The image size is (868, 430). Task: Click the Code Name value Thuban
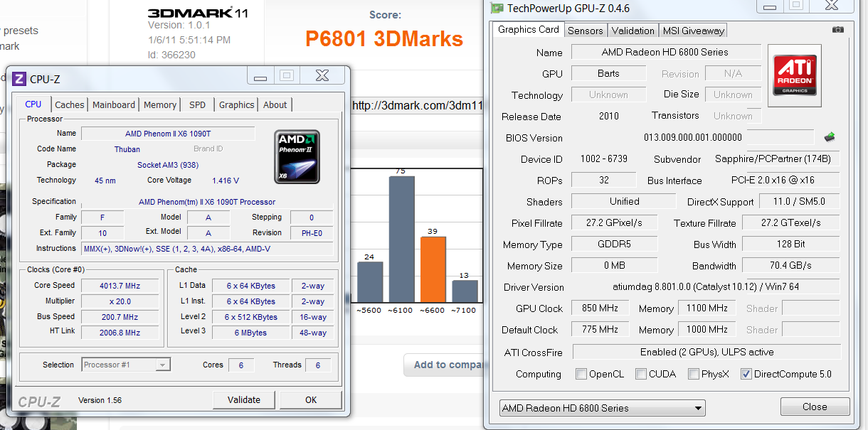tap(127, 149)
